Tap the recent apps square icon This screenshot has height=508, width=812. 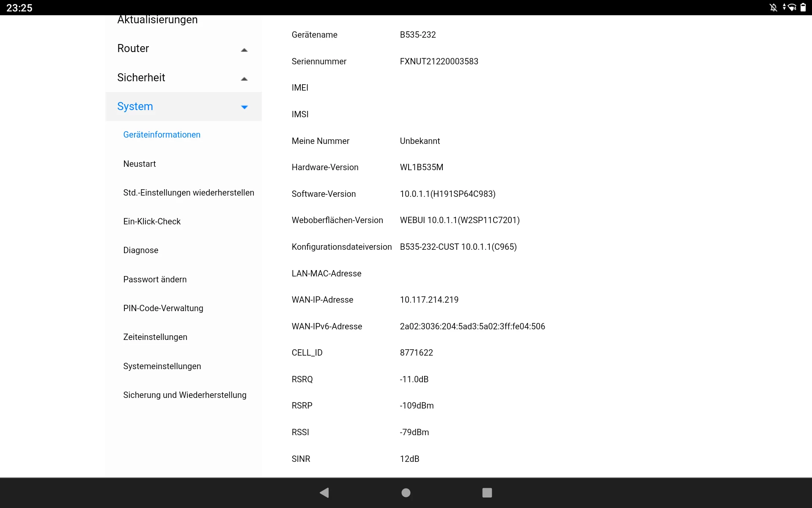[487, 492]
